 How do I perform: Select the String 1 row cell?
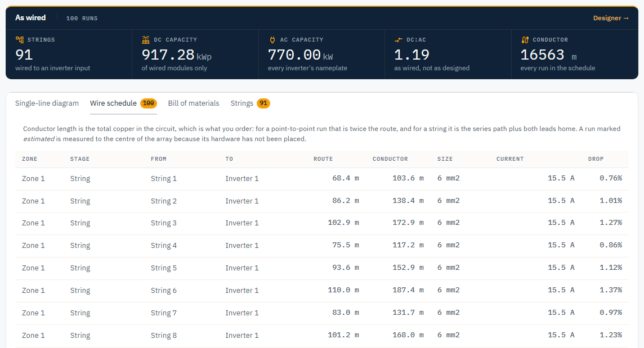point(163,179)
